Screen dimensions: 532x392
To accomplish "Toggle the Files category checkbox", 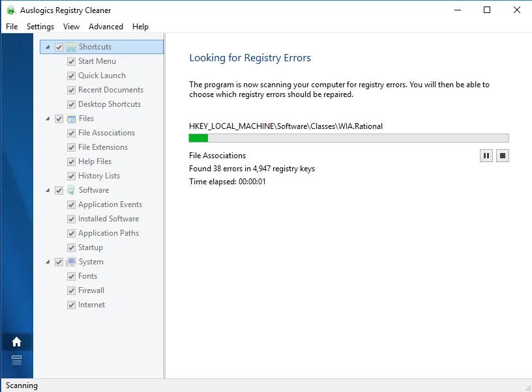I will [x=59, y=119].
